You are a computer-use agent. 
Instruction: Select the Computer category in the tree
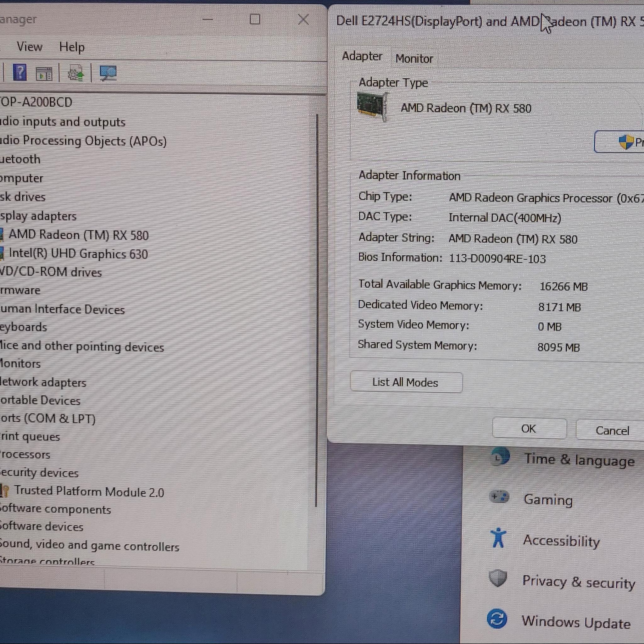coord(22,178)
